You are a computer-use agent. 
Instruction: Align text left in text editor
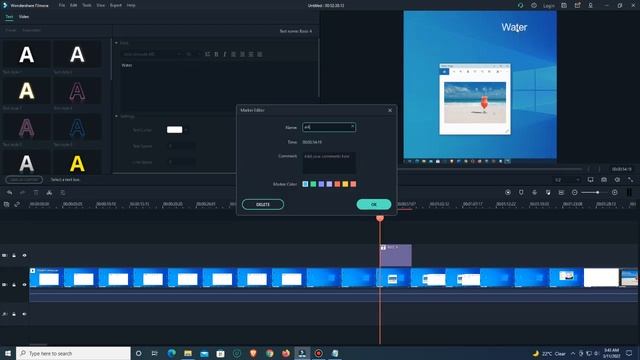coord(233,54)
